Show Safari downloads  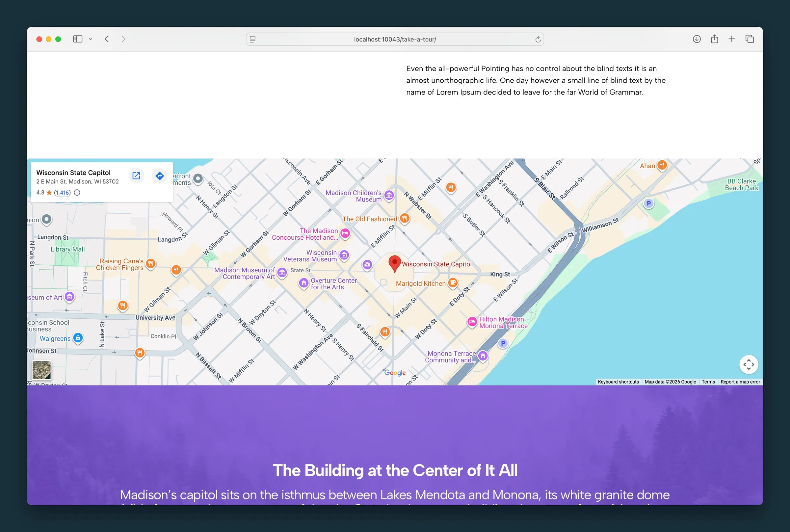click(697, 39)
